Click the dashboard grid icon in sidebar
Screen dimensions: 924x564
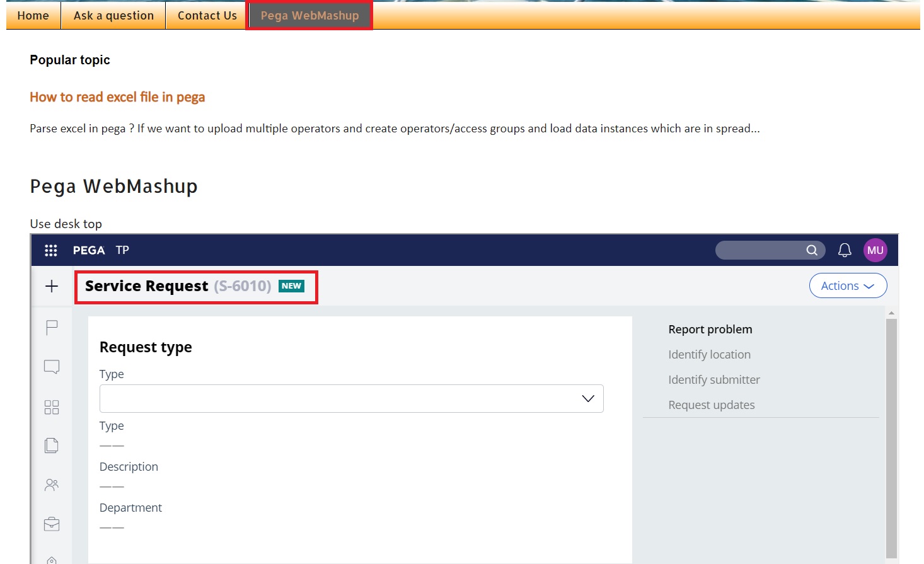tap(51, 407)
